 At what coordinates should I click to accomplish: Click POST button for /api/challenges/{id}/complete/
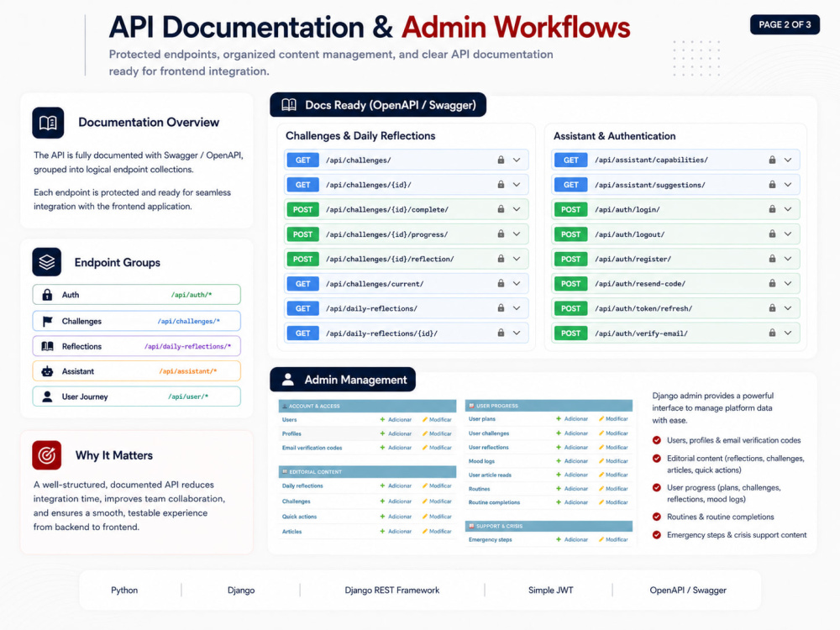click(x=302, y=209)
